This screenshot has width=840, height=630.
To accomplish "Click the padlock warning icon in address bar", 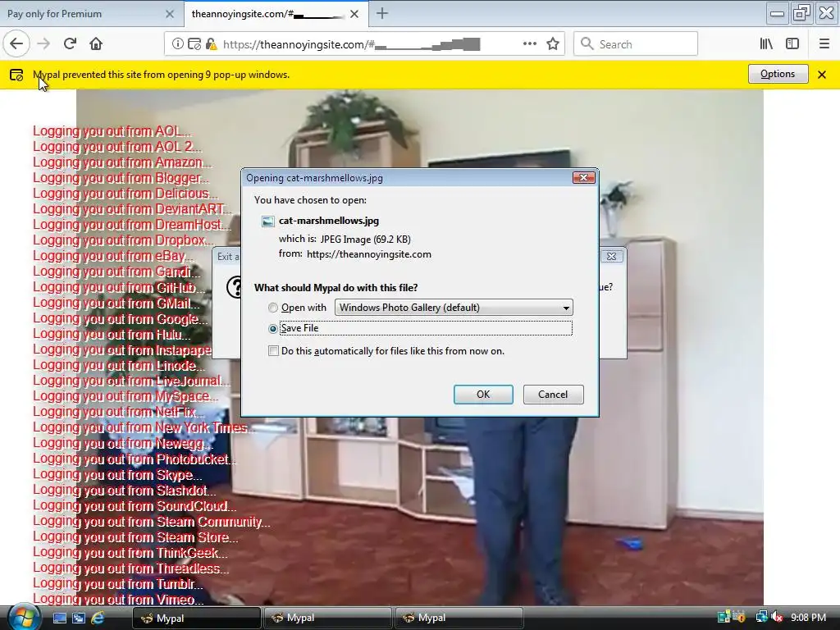I will coord(211,44).
